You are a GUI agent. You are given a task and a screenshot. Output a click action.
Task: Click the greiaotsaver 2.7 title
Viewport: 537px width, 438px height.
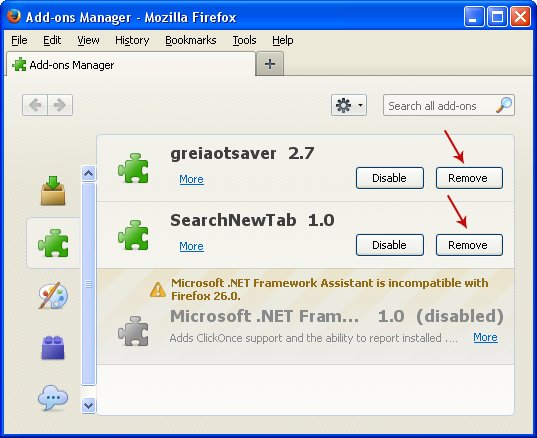[242, 154]
